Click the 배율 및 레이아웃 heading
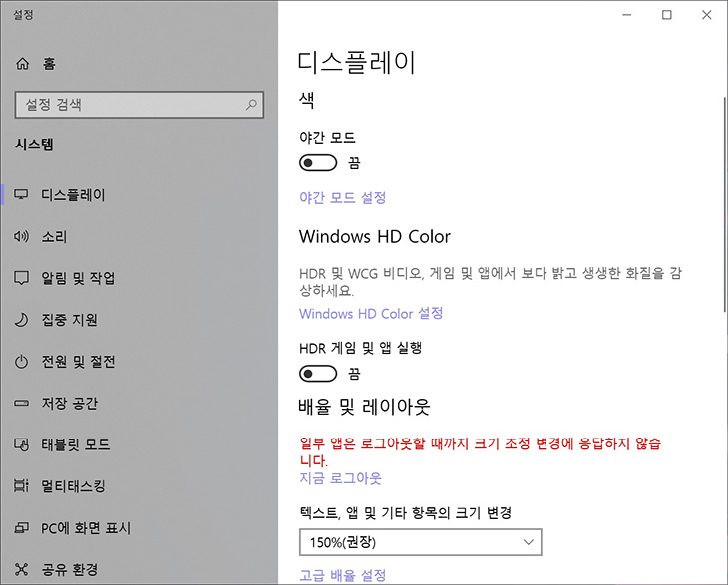The width and height of the screenshot is (728, 585). coord(364,407)
